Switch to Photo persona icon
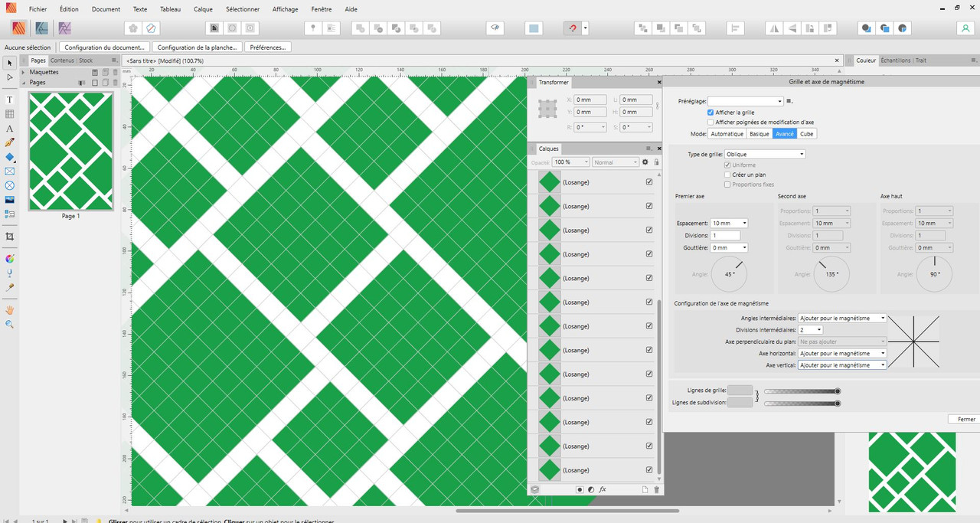Viewport: 980px width, 523px height. [65, 28]
